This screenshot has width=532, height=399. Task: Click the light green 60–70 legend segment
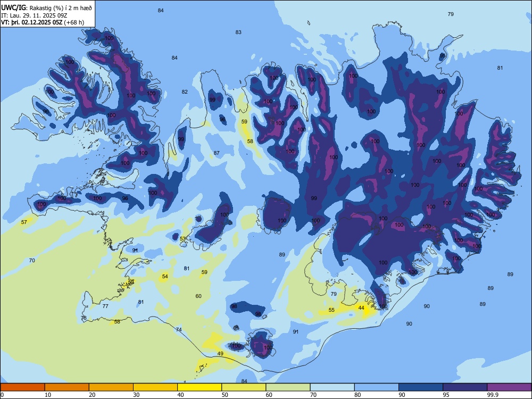coord(288,387)
